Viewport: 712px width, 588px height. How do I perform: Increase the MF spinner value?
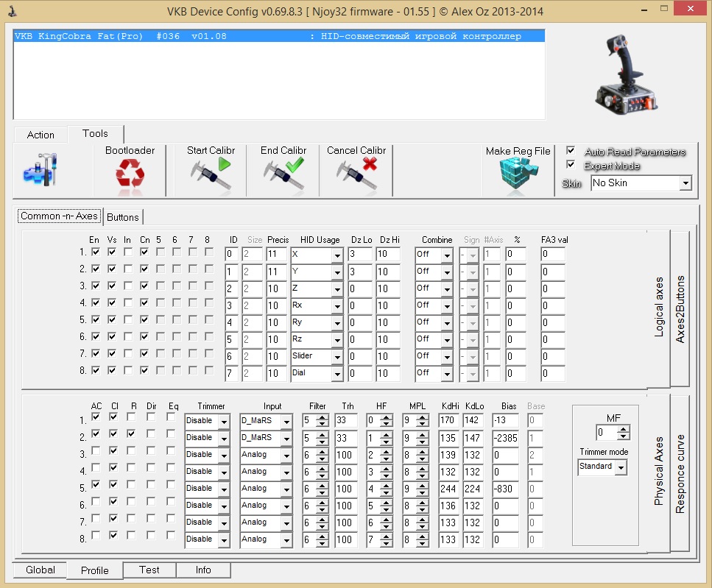coord(624,429)
